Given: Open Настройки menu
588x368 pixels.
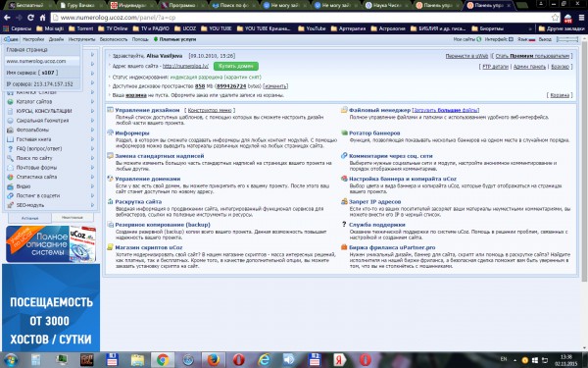Looking at the screenshot, I should pos(33,39).
